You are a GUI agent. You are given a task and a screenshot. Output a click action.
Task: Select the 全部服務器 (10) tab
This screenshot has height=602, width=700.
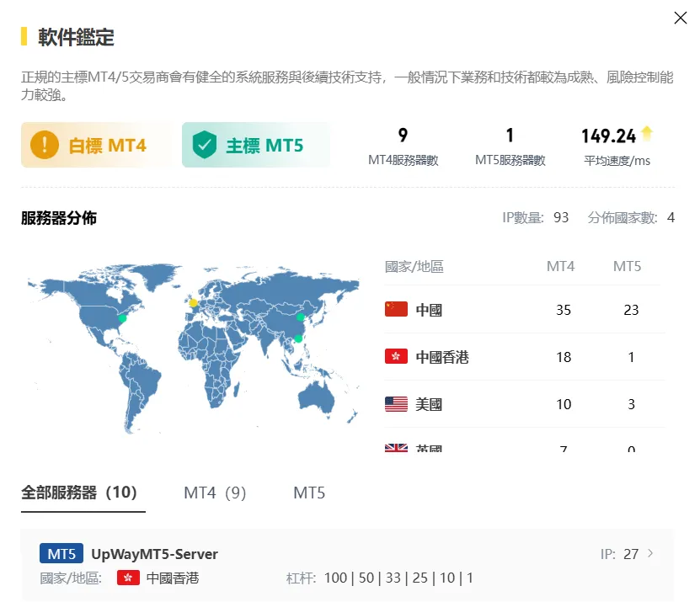(x=79, y=493)
